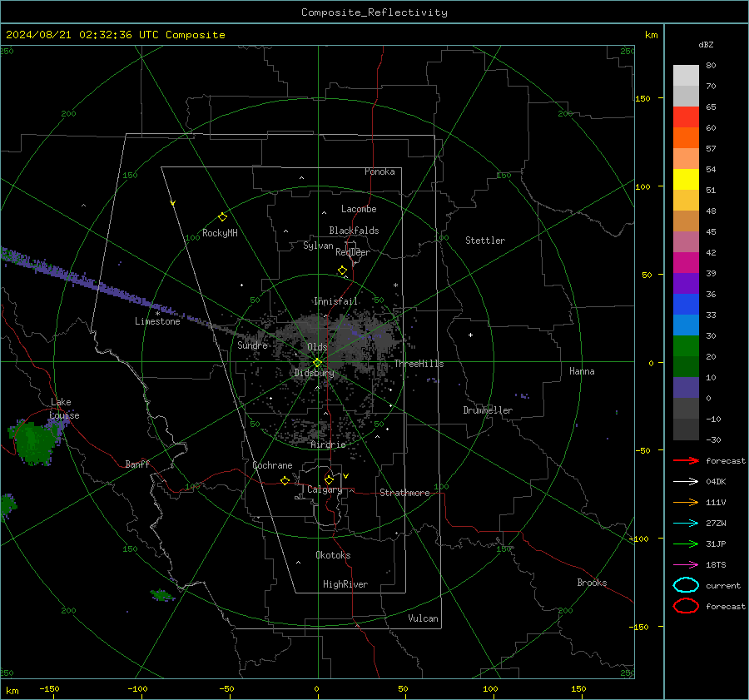Click the Banff label
The image size is (749, 700).
(x=137, y=464)
